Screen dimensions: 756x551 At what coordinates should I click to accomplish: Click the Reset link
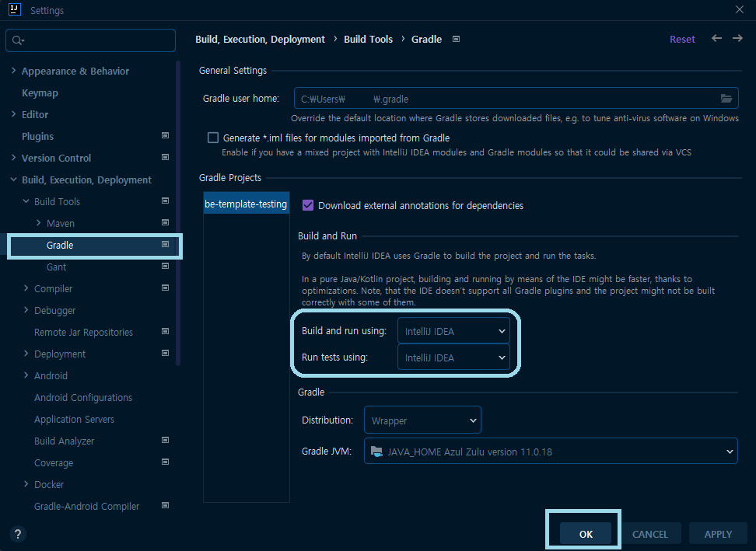682,39
